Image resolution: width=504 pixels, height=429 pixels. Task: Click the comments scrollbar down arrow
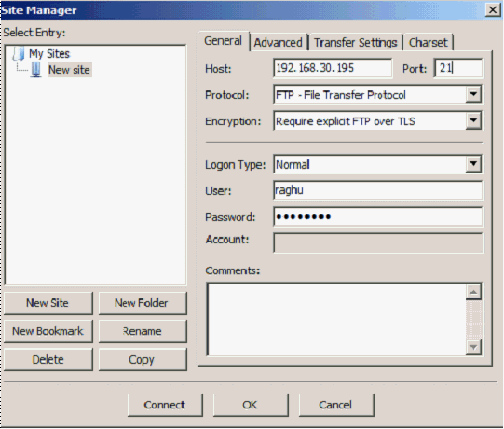click(473, 347)
